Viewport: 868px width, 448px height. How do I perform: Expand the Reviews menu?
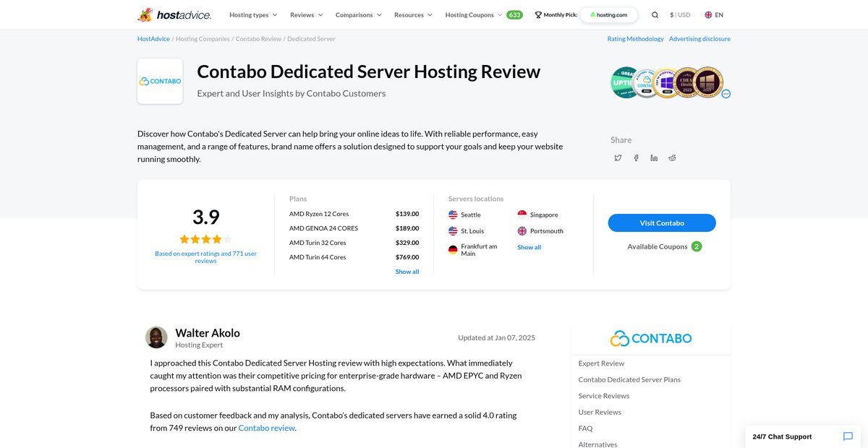tap(307, 14)
